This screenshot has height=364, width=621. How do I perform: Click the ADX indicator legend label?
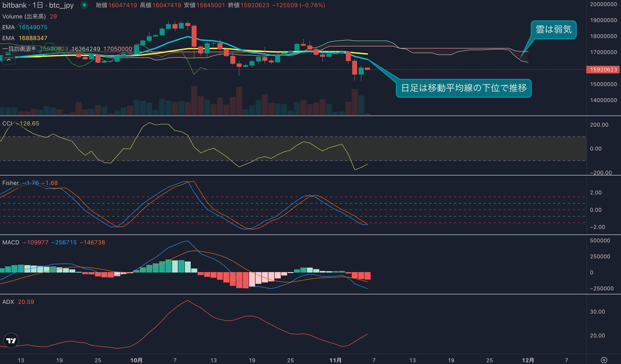(x=8, y=302)
